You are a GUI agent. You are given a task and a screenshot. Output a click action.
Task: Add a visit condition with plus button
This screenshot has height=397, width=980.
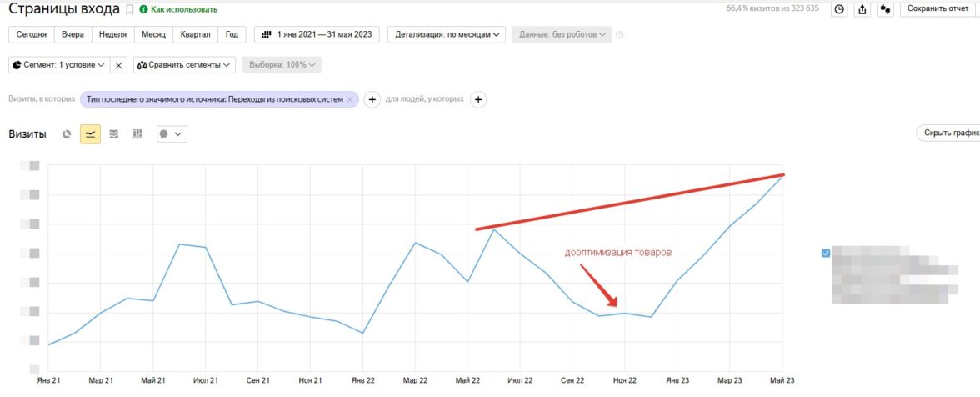(372, 99)
